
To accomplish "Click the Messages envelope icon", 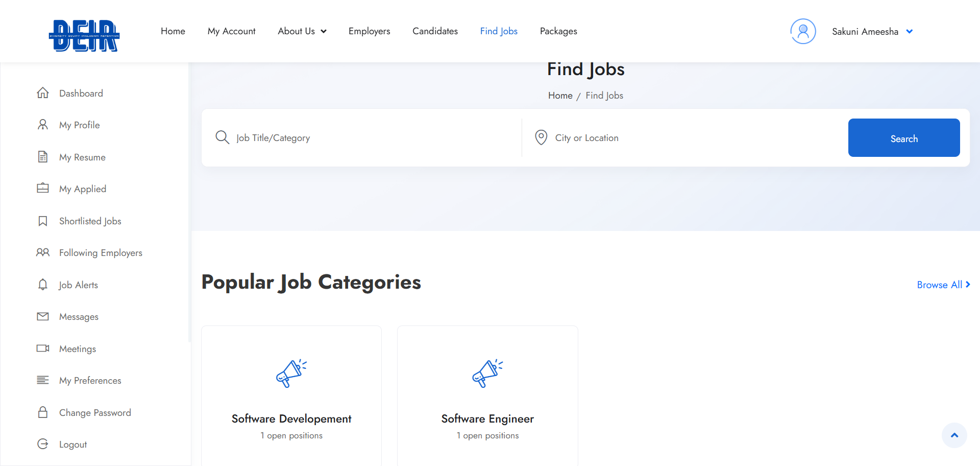I will pyautogui.click(x=43, y=316).
